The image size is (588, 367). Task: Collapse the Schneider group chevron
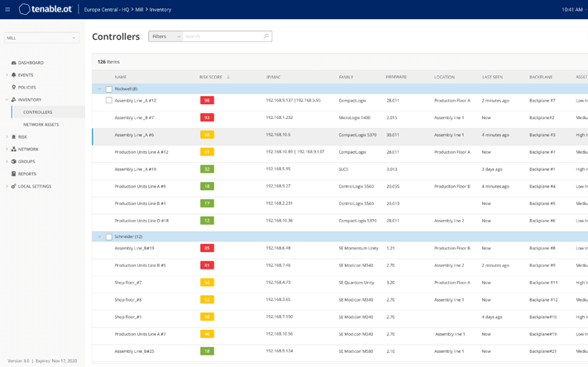pos(100,237)
